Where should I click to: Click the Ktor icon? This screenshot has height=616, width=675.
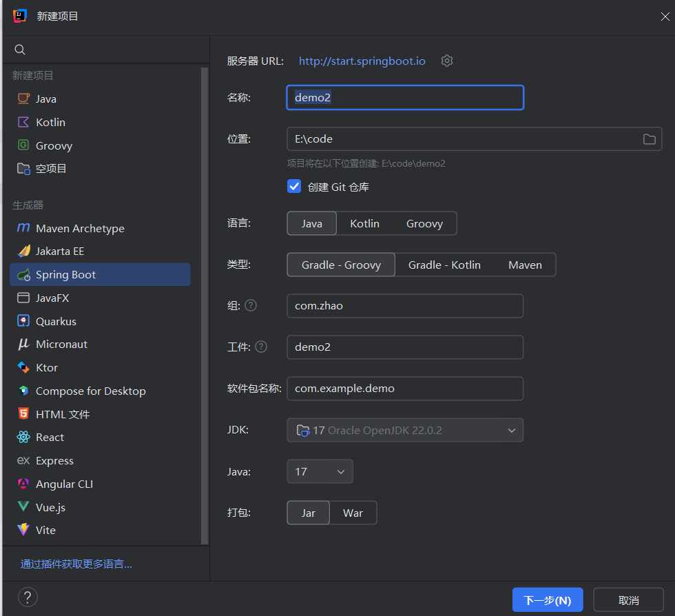[23, 367]
